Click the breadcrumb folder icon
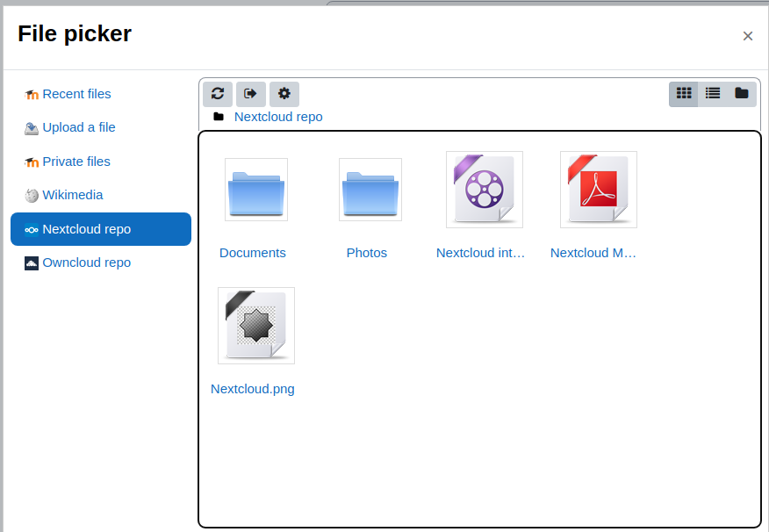The height and width of the screenshot is (532, 769). coord(219,117)
